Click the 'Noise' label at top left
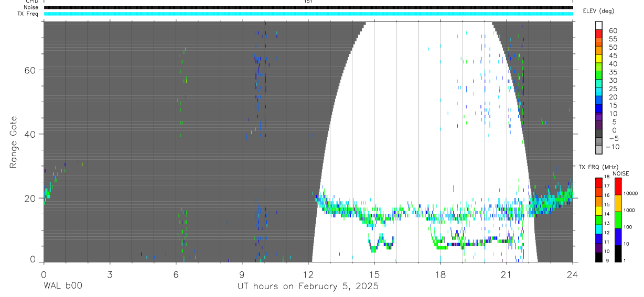Screen dimensions: 644x297 31,7
